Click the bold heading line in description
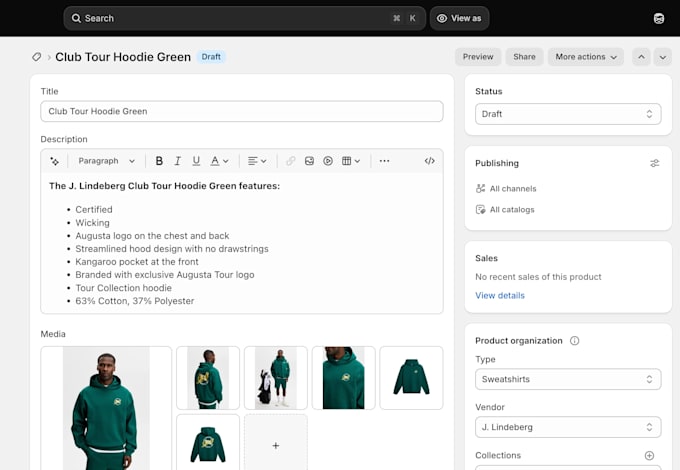The image size is (680, 470). point(164,186)
